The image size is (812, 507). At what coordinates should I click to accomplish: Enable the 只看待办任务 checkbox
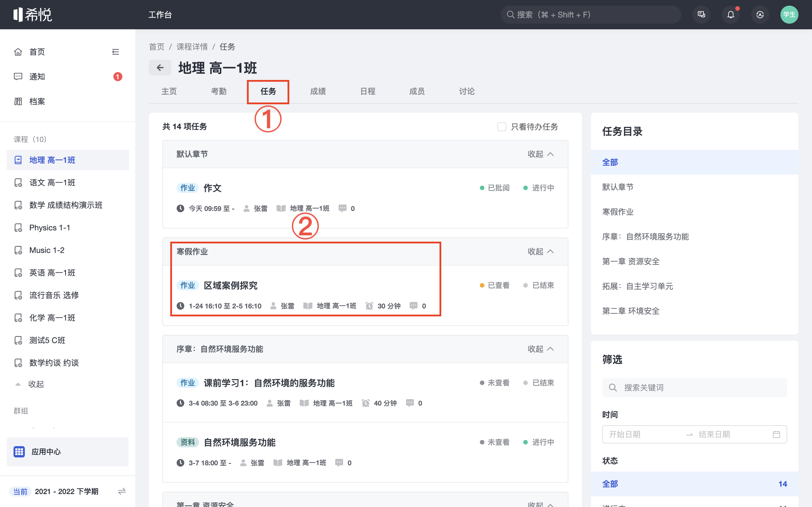click(502, 127)
